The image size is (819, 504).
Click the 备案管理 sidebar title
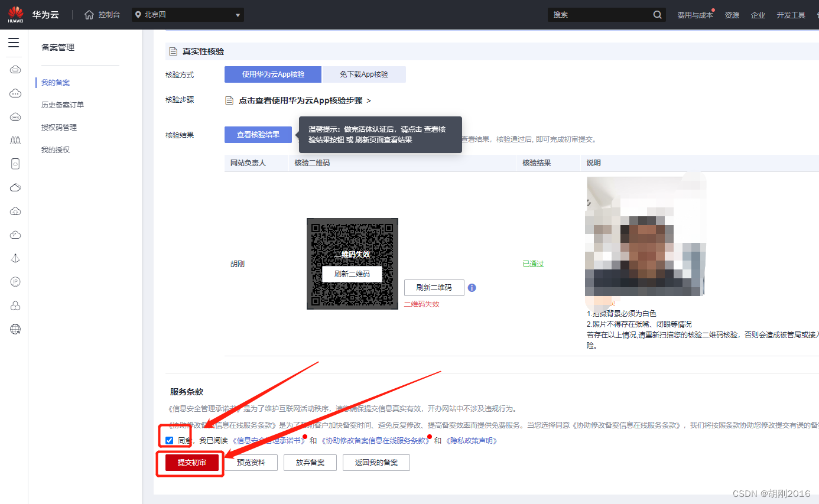click(x=58, y=48)
